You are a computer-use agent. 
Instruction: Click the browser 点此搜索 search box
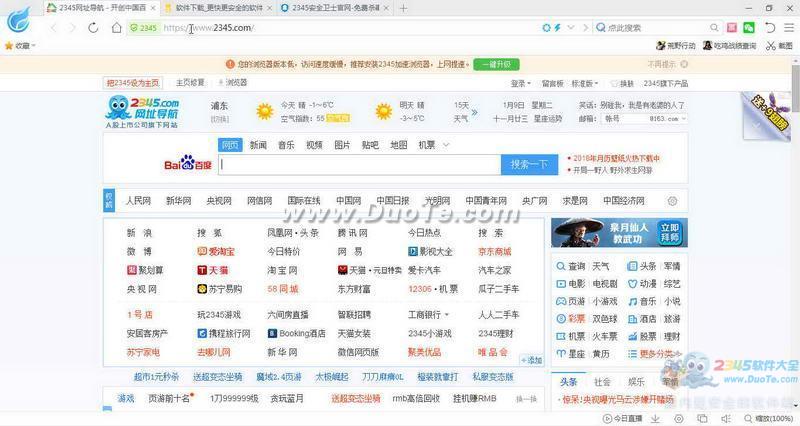click(x=657, y=28)
